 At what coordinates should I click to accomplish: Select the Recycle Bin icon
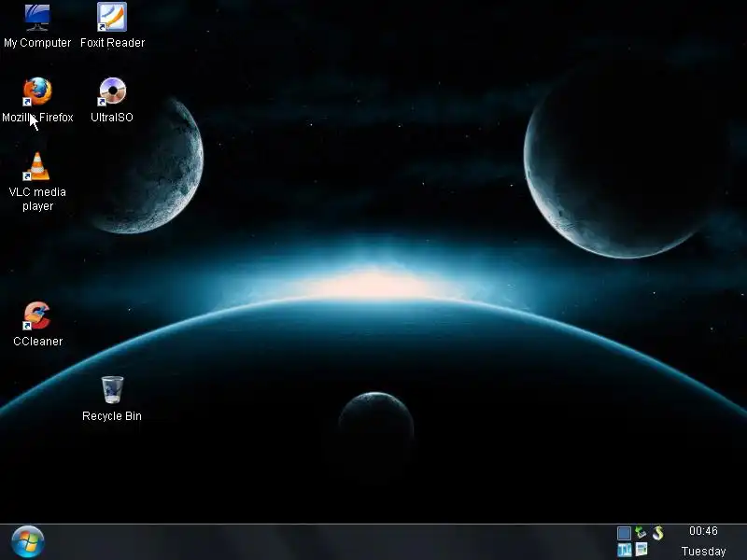coord(112,389)
